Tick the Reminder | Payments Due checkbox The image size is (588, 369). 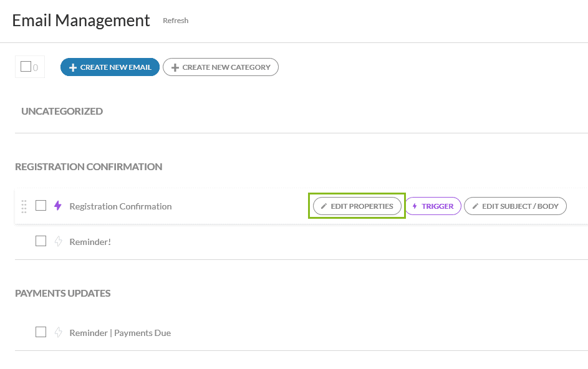click(x=41, y=332)
